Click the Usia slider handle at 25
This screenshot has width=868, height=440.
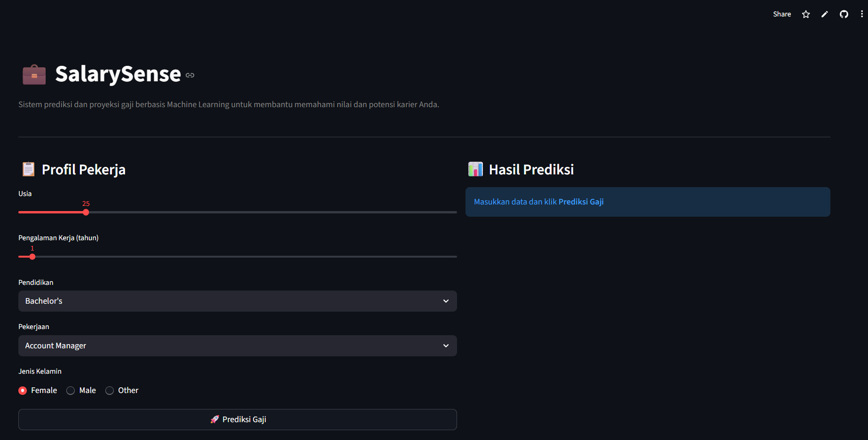coord(86,212)
